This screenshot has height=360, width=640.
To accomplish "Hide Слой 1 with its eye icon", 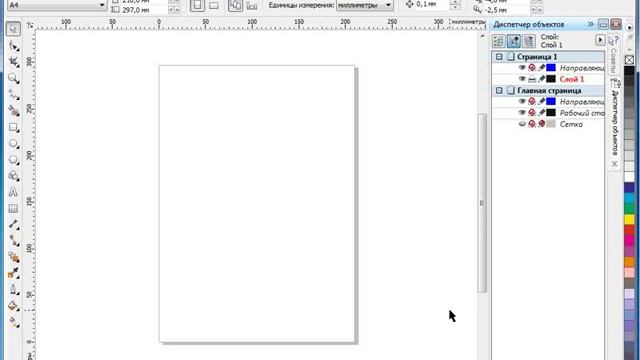I will [x=522, y=79].
